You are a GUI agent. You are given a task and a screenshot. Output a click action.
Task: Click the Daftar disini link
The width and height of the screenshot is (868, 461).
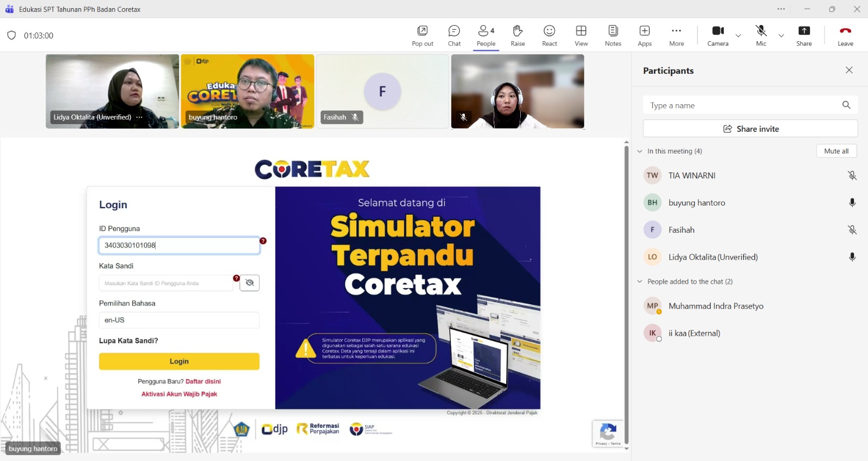203,381
